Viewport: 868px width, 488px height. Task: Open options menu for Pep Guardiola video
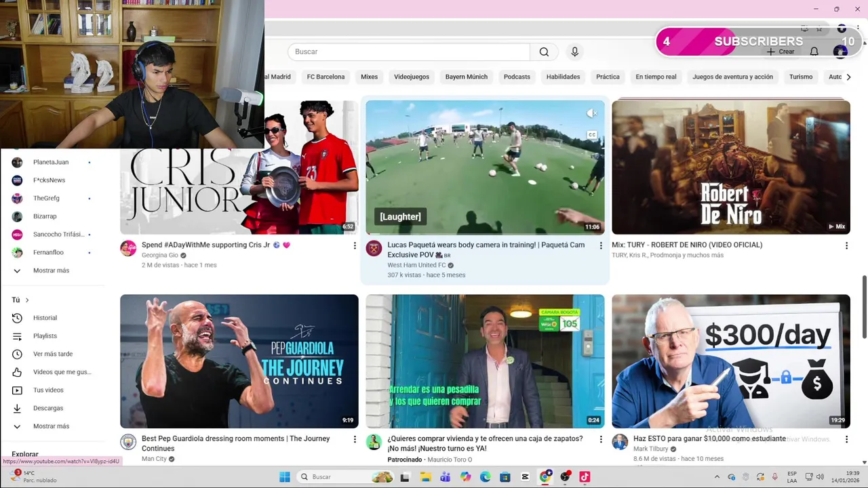point(354,439)
